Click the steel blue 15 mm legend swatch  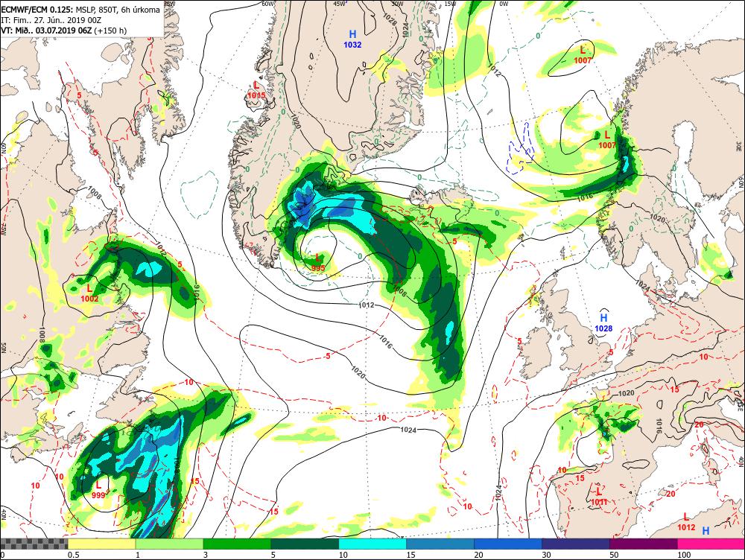coord(440,544)
